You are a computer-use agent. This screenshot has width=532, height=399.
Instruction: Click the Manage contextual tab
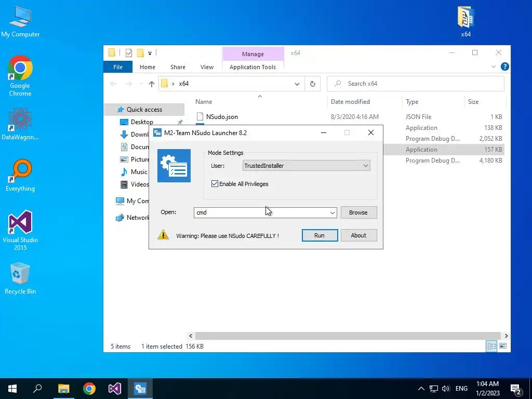[253, 54]
